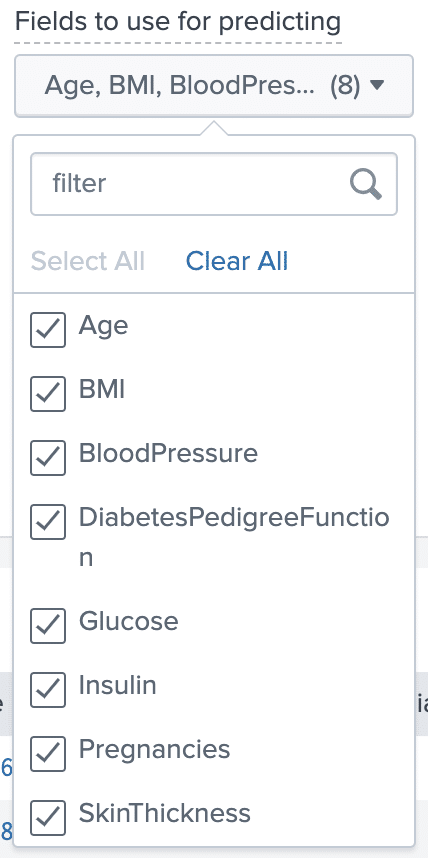Click the magnifier search icon in filter box
Screen dimensions: 428x858
pos(366,184)
